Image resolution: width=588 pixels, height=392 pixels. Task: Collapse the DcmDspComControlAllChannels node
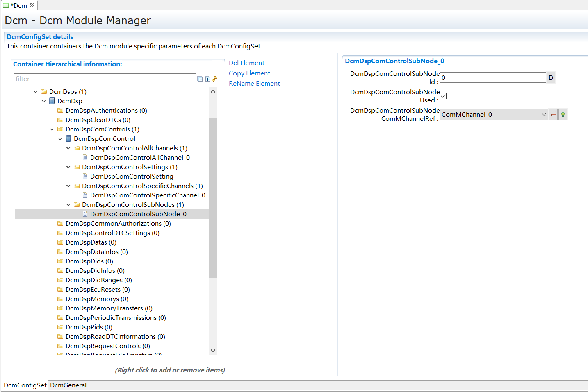click(68, 148)
